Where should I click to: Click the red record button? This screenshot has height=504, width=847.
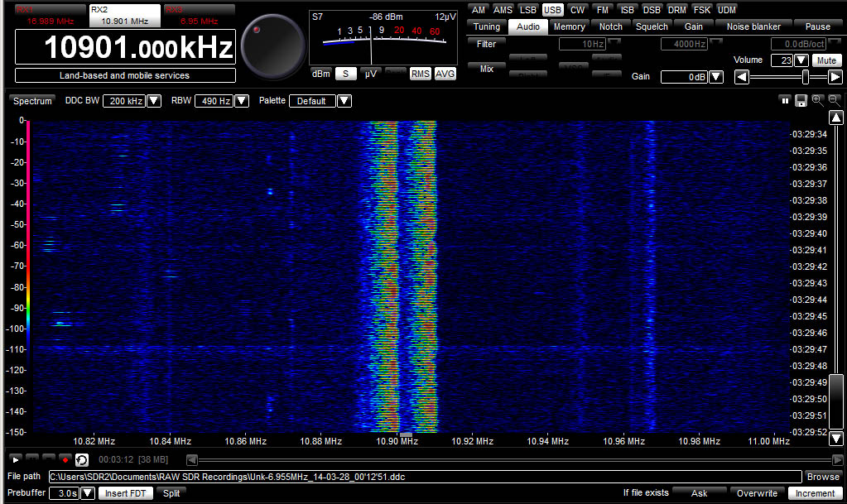point(65,459)
